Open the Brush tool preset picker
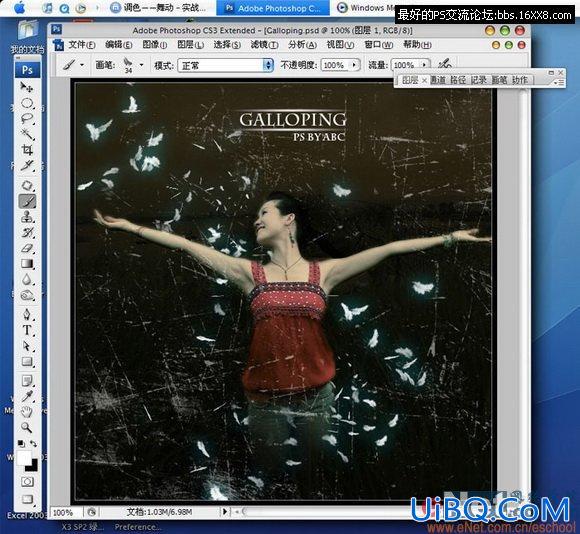This screenshot has width=580, height=534. [73, 65]
